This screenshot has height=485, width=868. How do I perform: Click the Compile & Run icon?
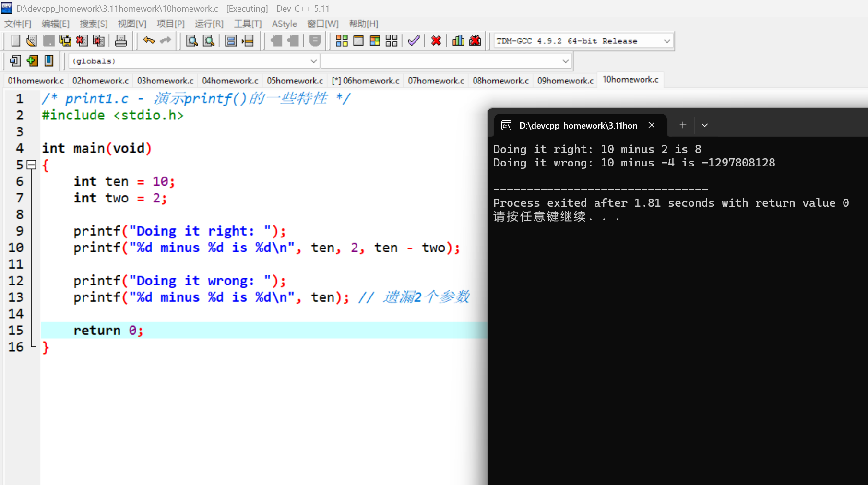(375, 41)
